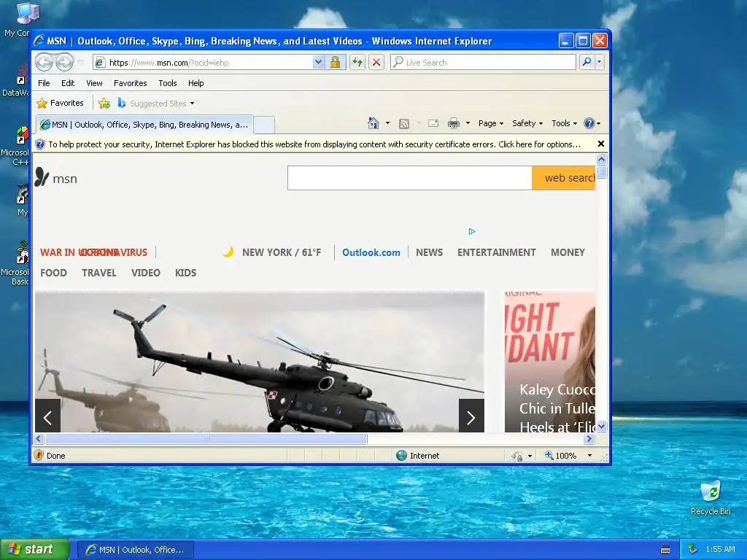Click the Print icon
This screenshot has height=560, width=747.
point(454,124)
